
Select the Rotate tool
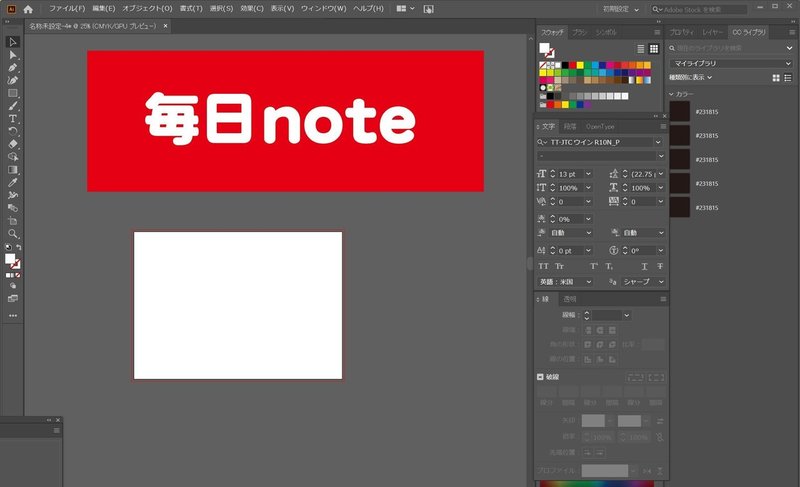(x=13, y=131)
